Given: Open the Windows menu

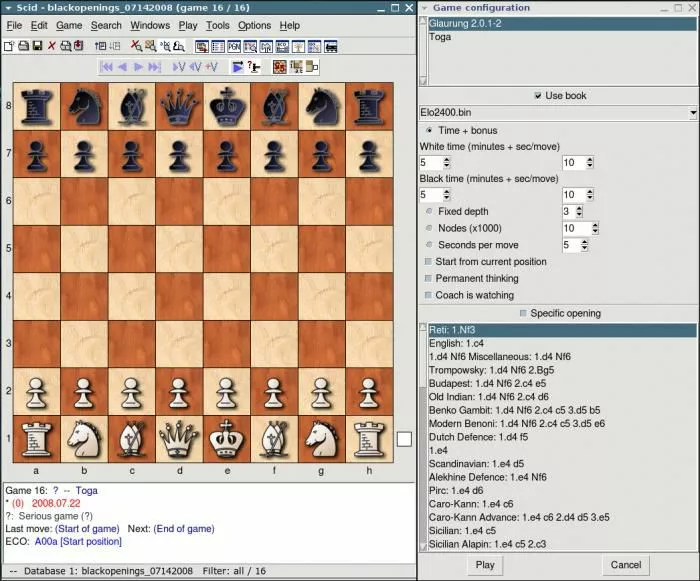Looking at the screenshot, I should [150, 25].
